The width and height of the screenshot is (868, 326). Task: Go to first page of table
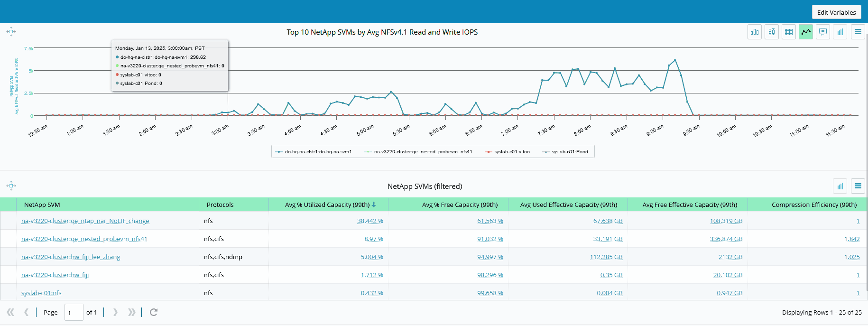click(x=10, y=312)
